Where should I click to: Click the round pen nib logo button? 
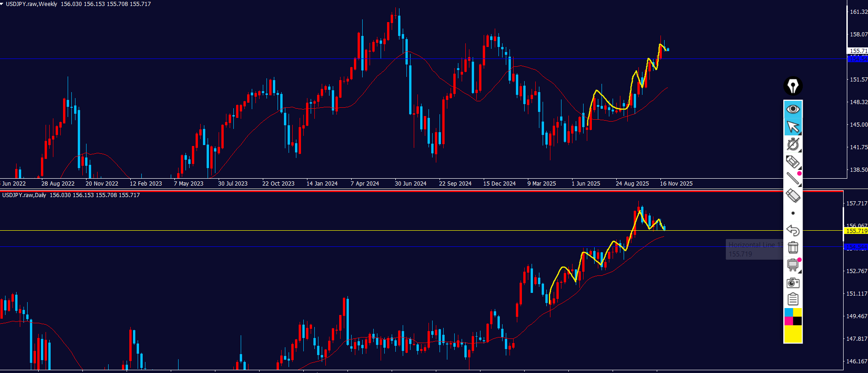[x=793, y=86]
